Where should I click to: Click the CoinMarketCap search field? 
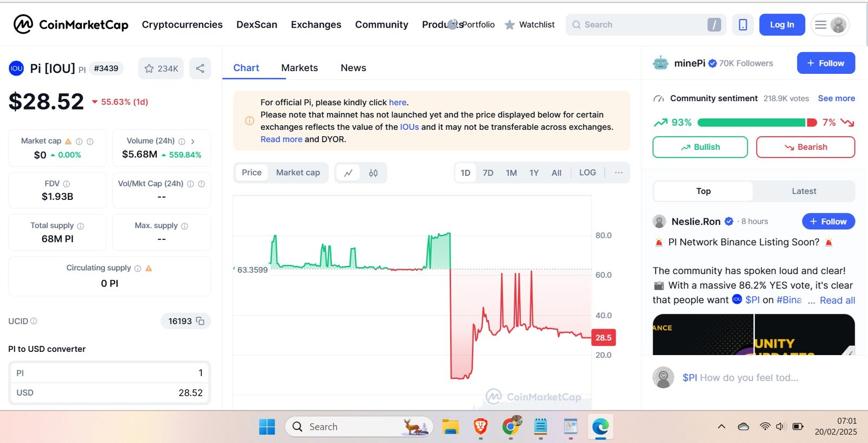click(x=646, y=24)
